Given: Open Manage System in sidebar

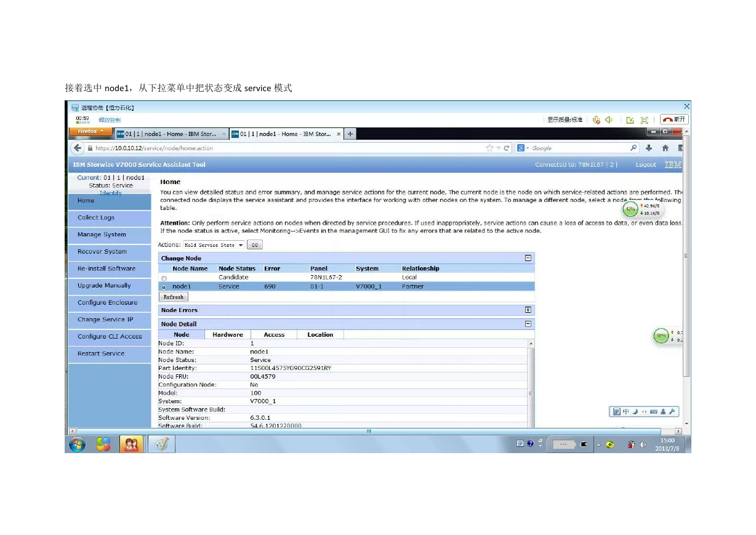Looking at the screenshot, I should click(110, 235).
